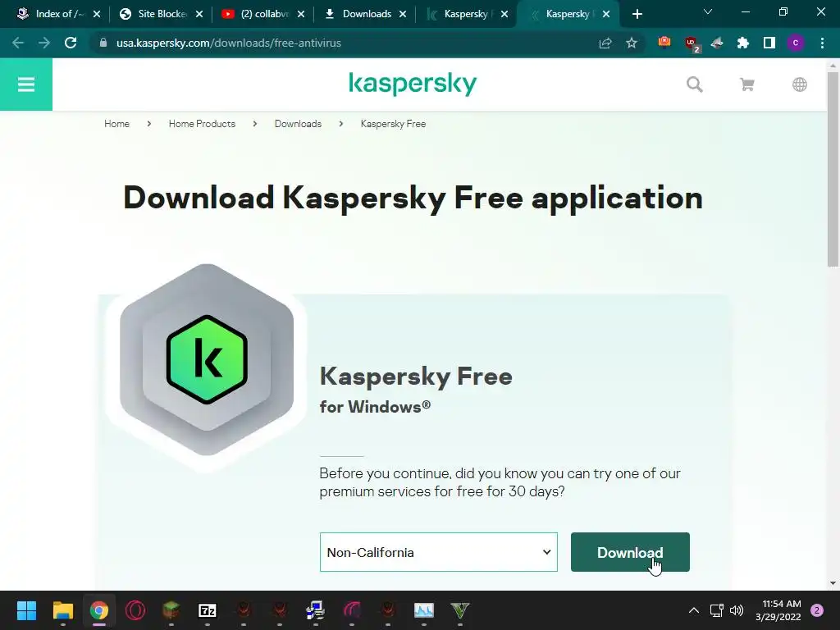The height and width of the screenshot is (630, 840).
Task: Open the shopping cart icon
Action: (746, 84)
